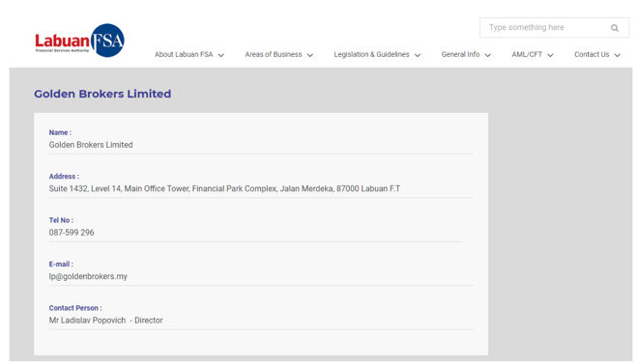Expand the chevron beside Legislation & Guidelines
The height and width of the screenshot is (364, 638).
tap(418, 55)
